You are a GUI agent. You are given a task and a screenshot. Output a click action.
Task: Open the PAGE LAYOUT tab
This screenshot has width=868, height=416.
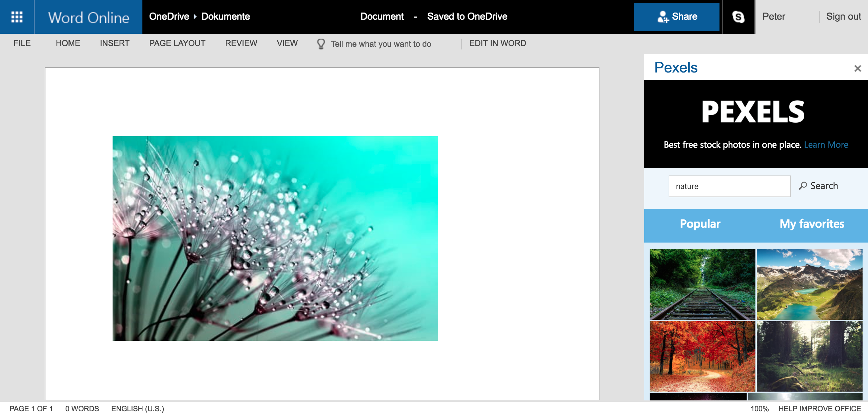[x=177, y=43]
